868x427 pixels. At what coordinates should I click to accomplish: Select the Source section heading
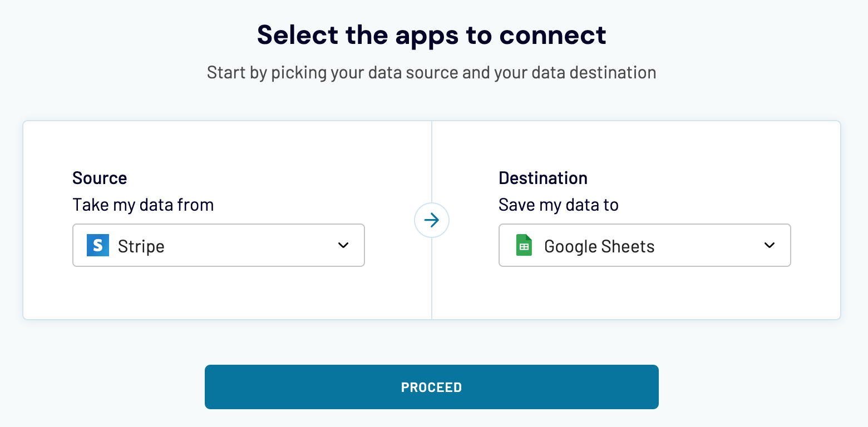[x=100, y=178]
